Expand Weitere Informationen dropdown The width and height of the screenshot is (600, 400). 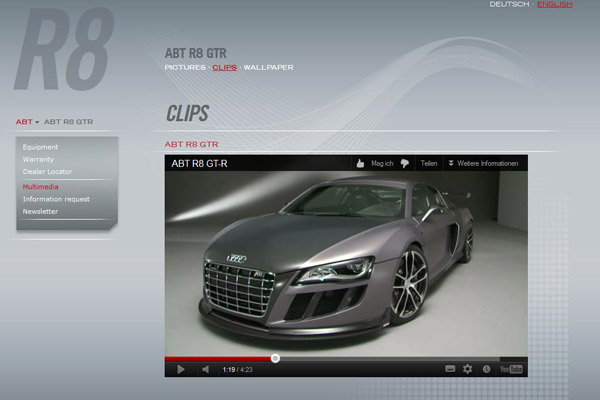(x=484, y=163)
